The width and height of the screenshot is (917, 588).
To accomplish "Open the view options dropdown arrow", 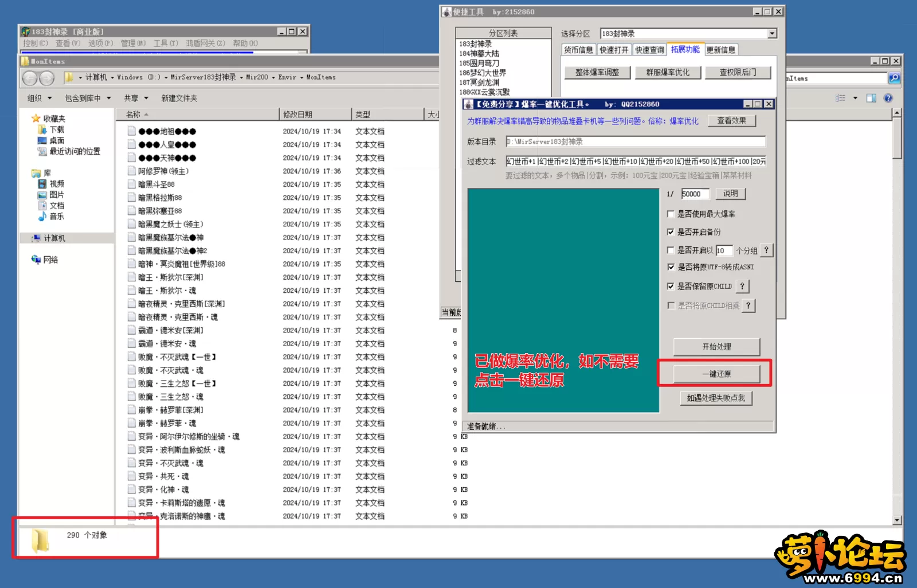I will click(855, 98).
